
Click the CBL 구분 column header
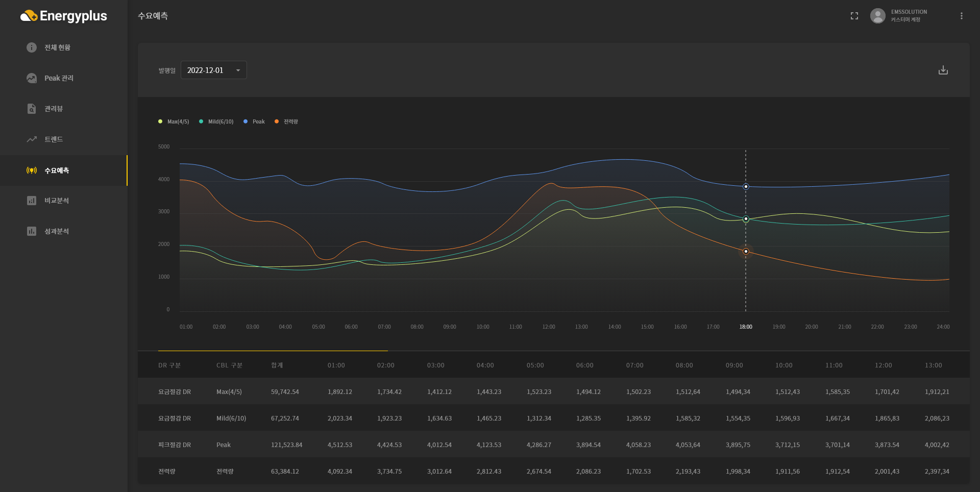pos(229,365)
